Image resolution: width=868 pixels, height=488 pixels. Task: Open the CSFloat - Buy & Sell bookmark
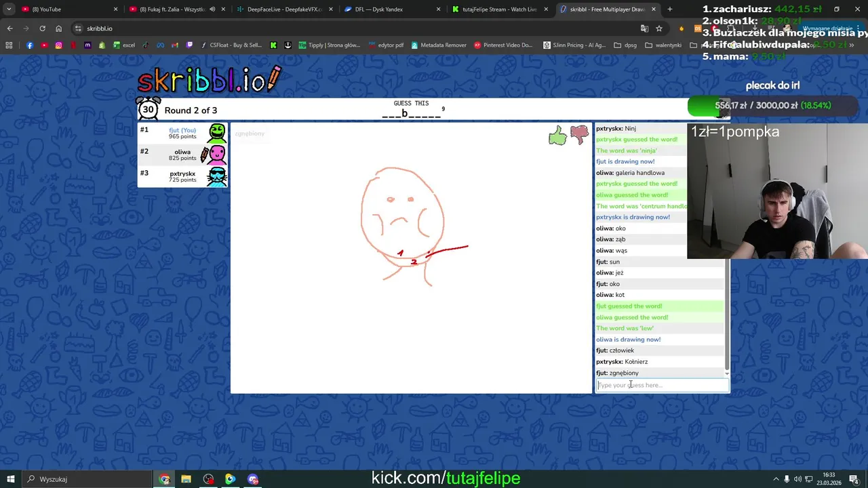pyautogui.click(x=231, y=45)
